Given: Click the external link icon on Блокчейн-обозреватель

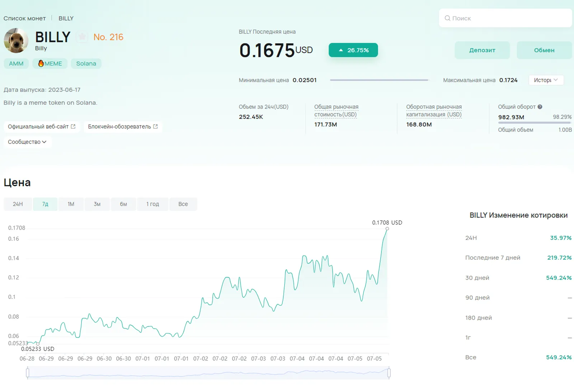Looking at the screenshot, I should click(155, 127).
